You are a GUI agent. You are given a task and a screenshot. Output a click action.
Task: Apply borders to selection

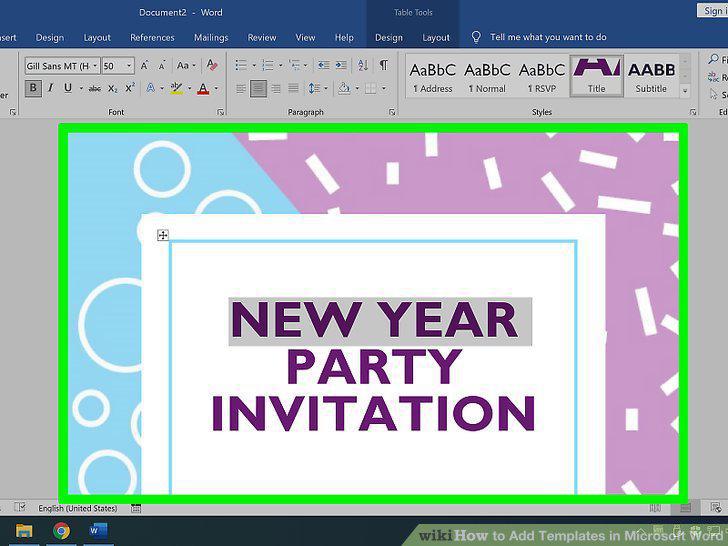tap(370, 88)
